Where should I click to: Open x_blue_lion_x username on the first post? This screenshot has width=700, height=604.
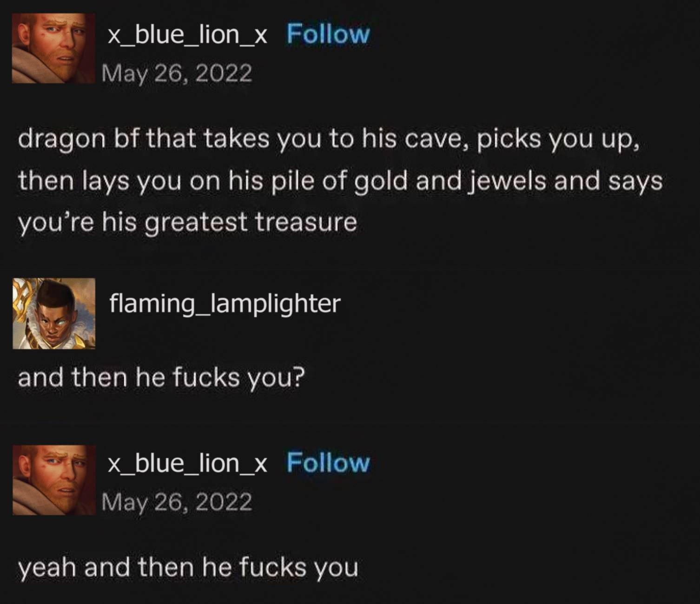pos(187,35)
